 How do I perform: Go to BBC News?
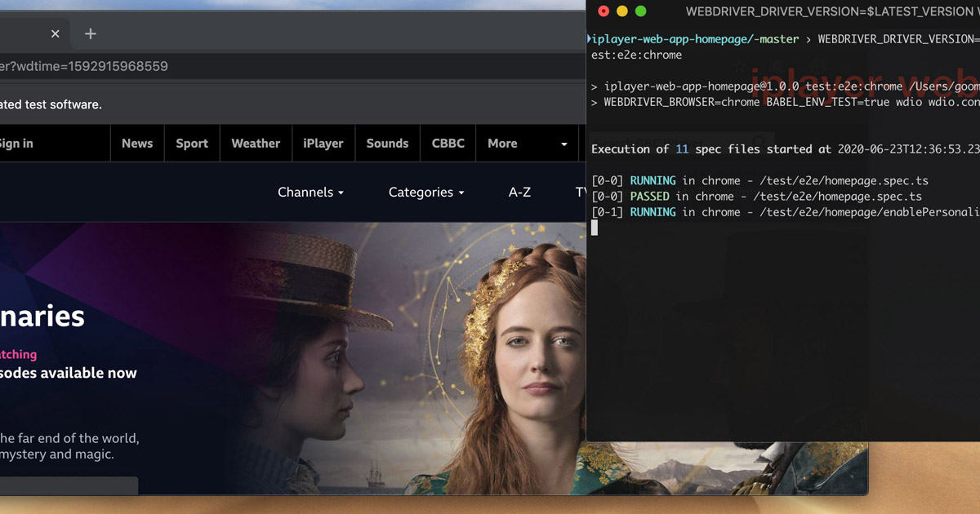click(137, 144)
